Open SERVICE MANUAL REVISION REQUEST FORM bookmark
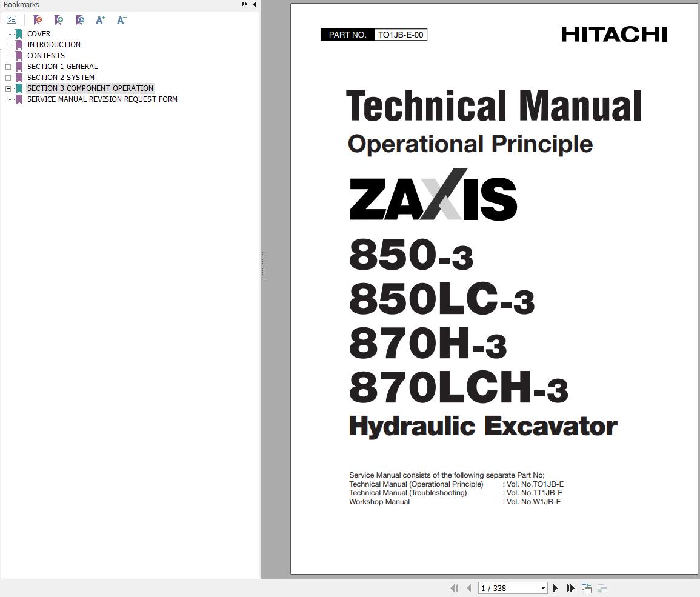This screenshot has height=597, width=700. pos(102,99)
